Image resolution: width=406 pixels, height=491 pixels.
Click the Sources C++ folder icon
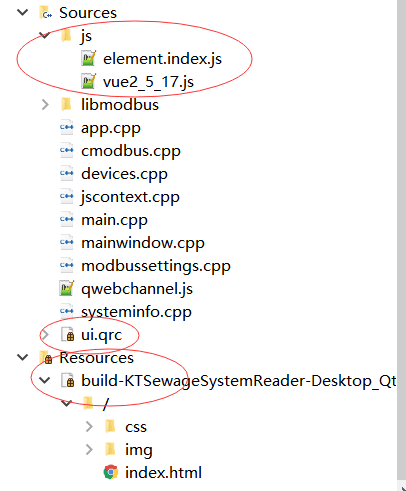(45, 13)
